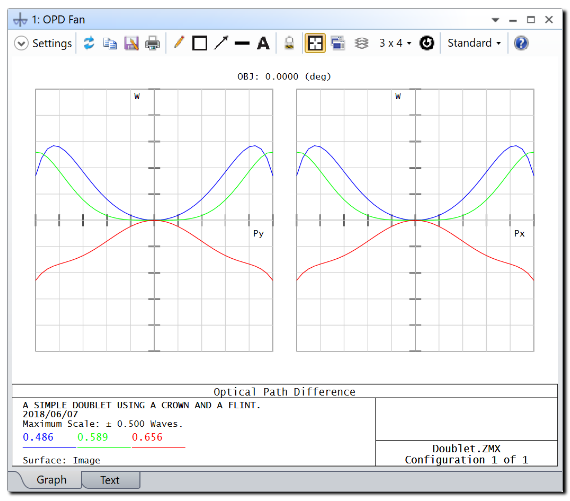Open the Standard dropdown menu
The height and width of the screenshot is (501, 570).
474,43
